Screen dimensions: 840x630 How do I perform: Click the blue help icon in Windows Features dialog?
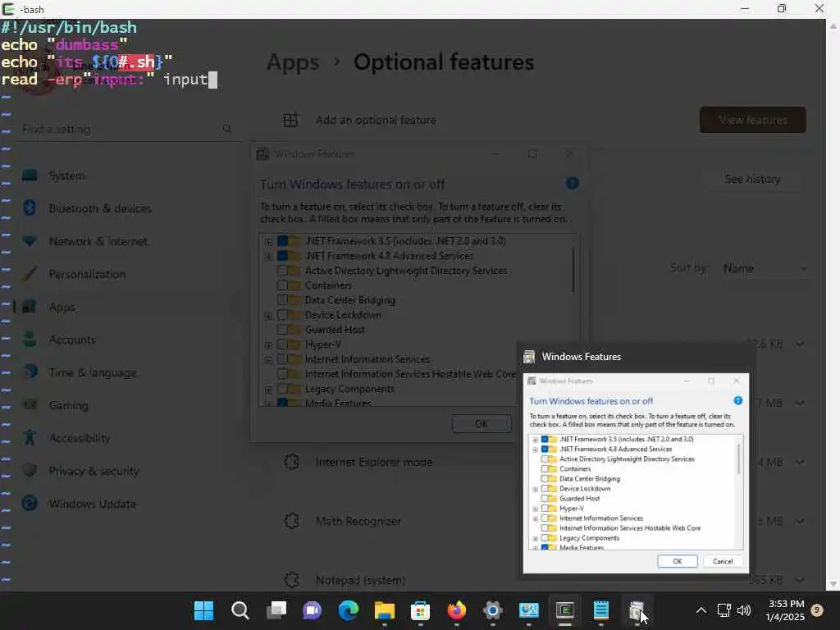point(572,183)
